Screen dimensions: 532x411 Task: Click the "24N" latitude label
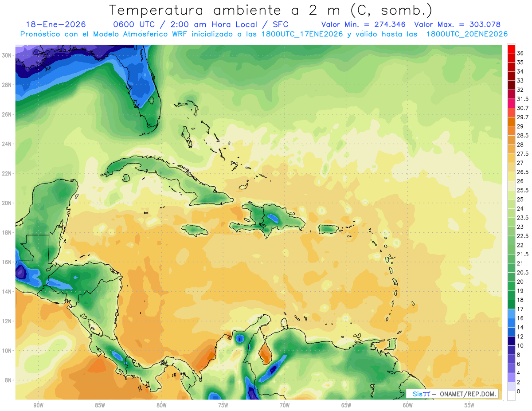[7, 144]
